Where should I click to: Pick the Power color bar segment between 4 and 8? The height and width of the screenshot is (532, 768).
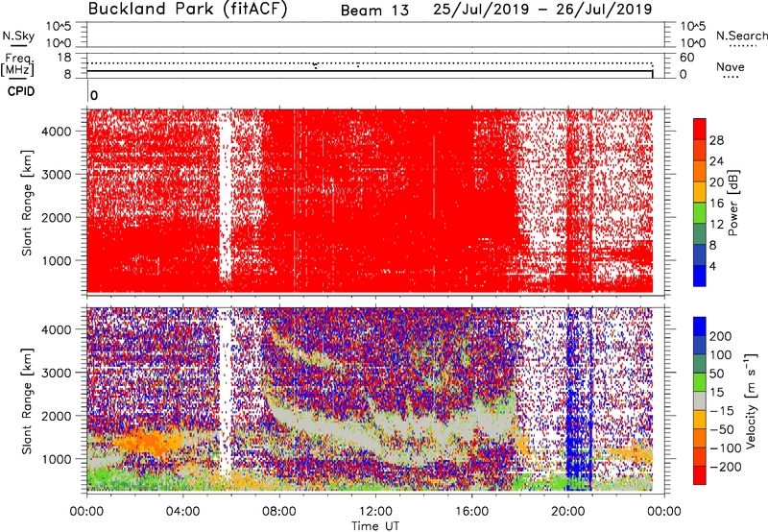[700, 254]
